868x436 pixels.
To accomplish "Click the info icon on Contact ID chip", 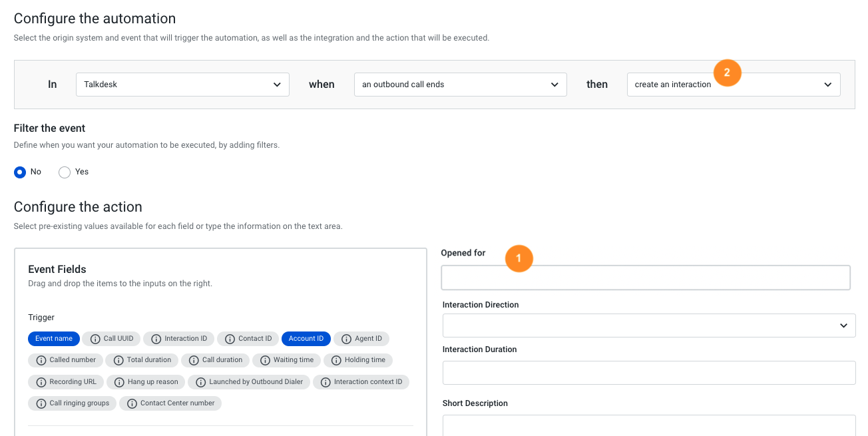I will 230,339.
